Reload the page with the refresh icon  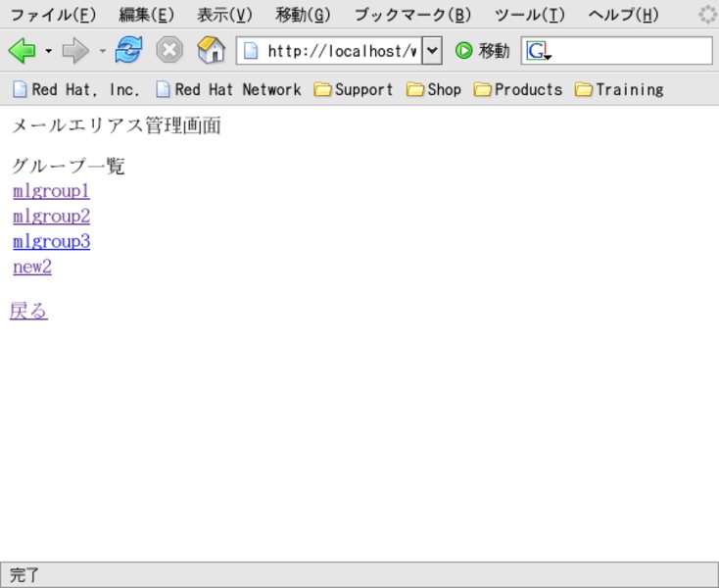129,50
